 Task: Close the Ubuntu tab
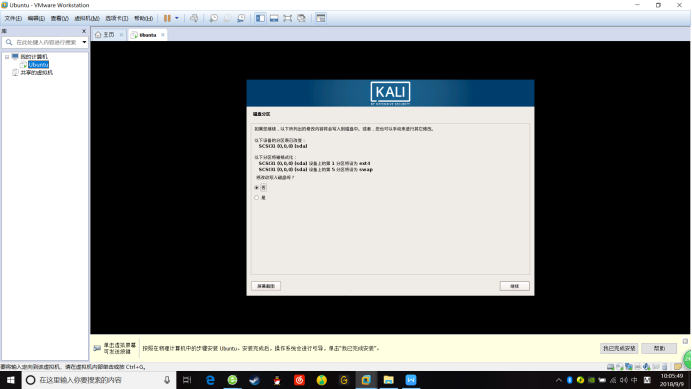(x=163, y=35)
